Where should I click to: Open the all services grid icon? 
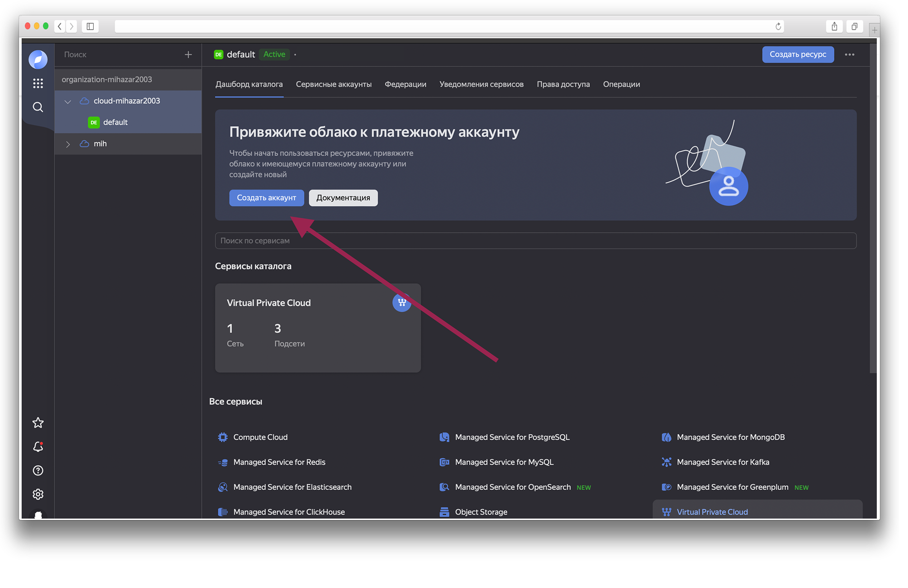pos(38,83)
